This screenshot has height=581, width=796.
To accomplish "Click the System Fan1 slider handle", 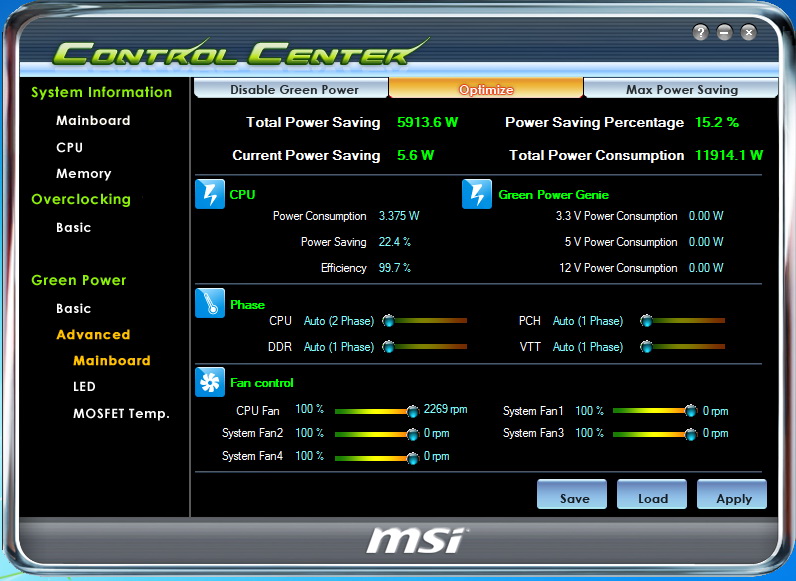I will coord(690,410).
